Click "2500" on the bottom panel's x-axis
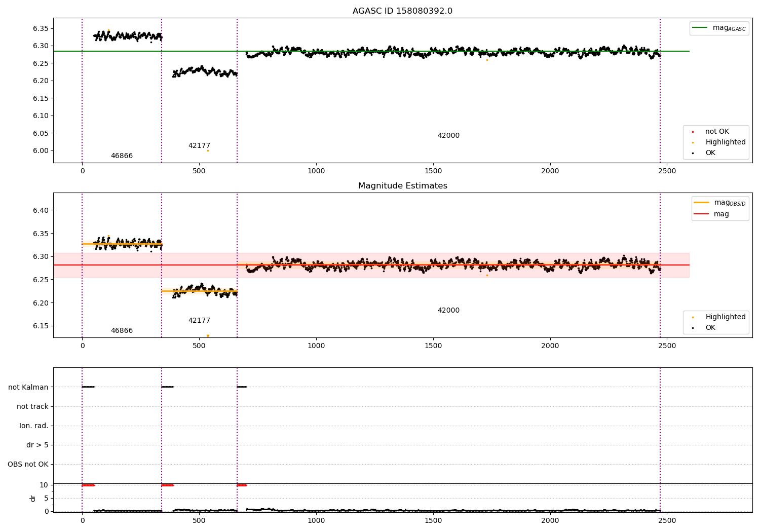Screen dimensions: 760x532 tap(667, 521)
